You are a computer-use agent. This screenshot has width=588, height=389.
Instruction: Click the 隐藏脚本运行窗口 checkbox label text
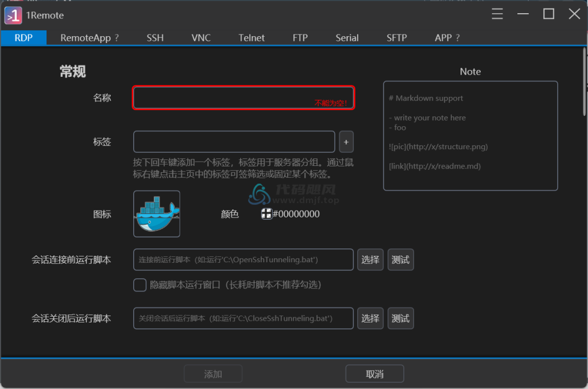[235, 285]
